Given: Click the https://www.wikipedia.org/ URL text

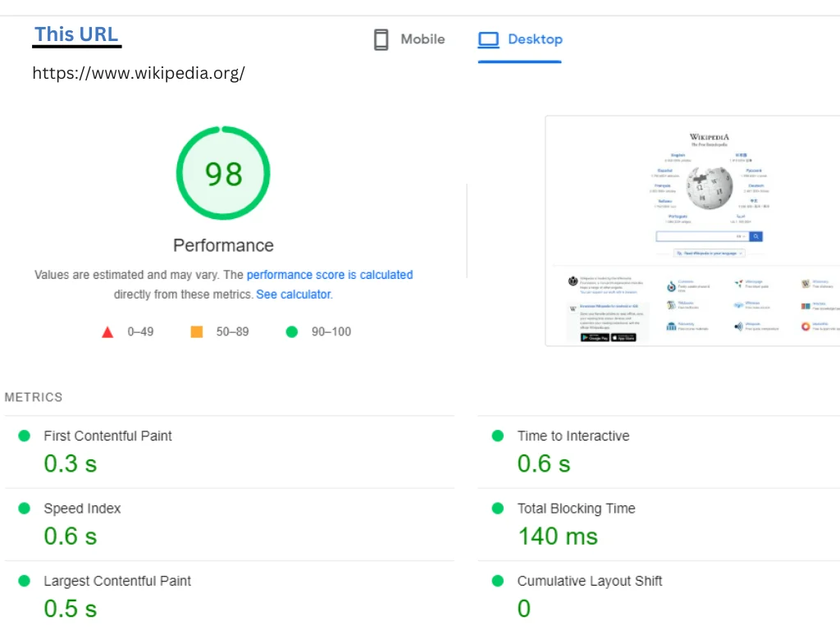Looking at the screenshot, I should [139, 73].
